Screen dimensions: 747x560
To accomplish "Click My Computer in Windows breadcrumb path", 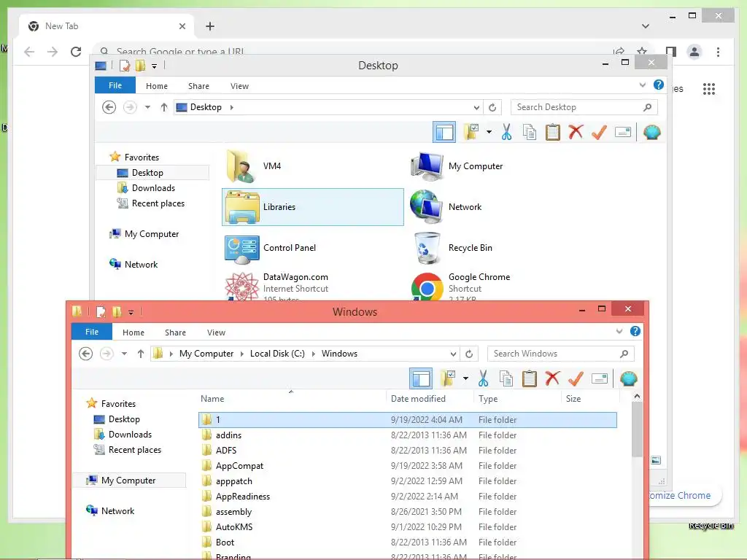I will pos(206,354).
